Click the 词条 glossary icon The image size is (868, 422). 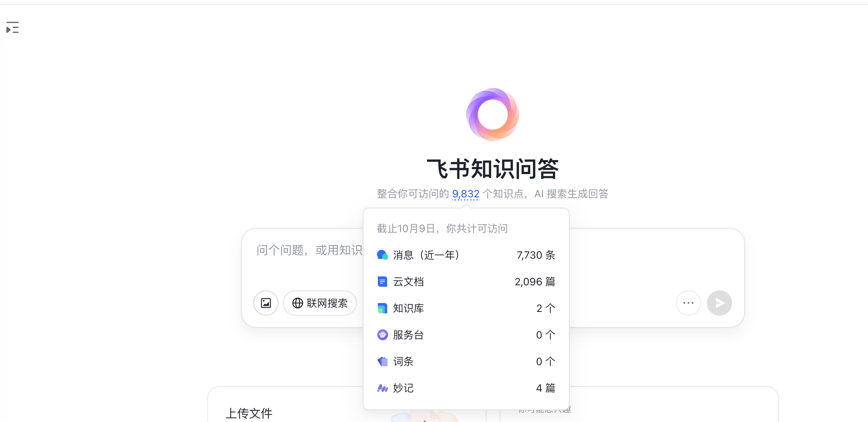pos(382,361)
